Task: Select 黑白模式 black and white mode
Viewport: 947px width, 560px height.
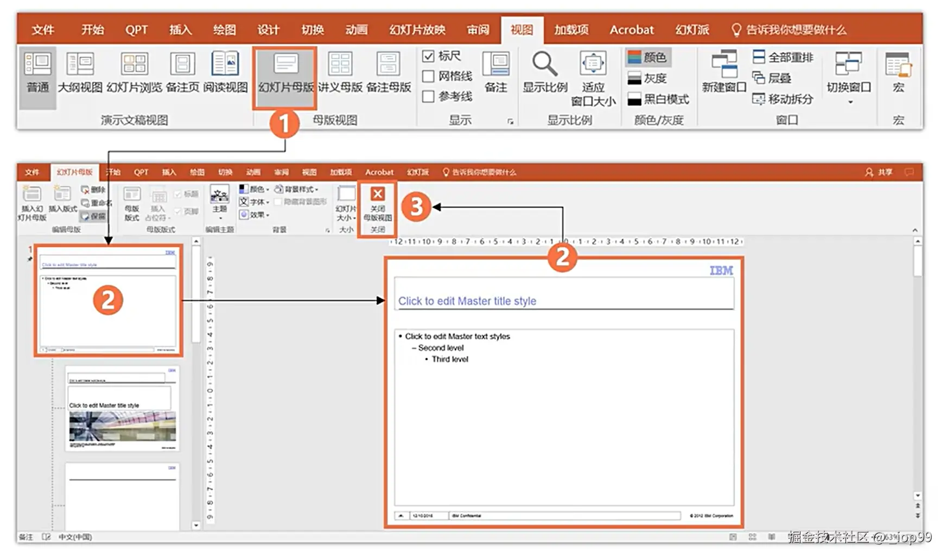Action: [x=658, y=99]
